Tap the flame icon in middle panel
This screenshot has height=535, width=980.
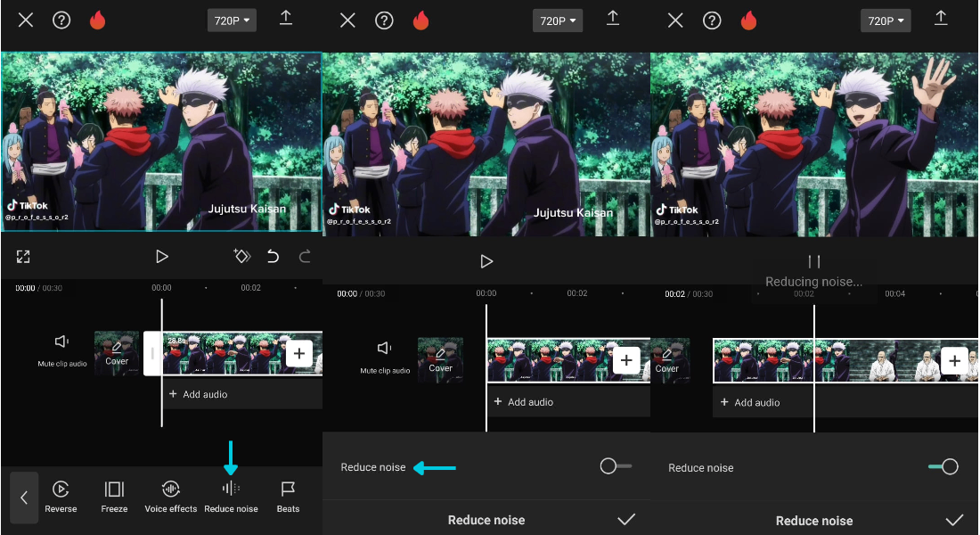[x=421, y=21]
